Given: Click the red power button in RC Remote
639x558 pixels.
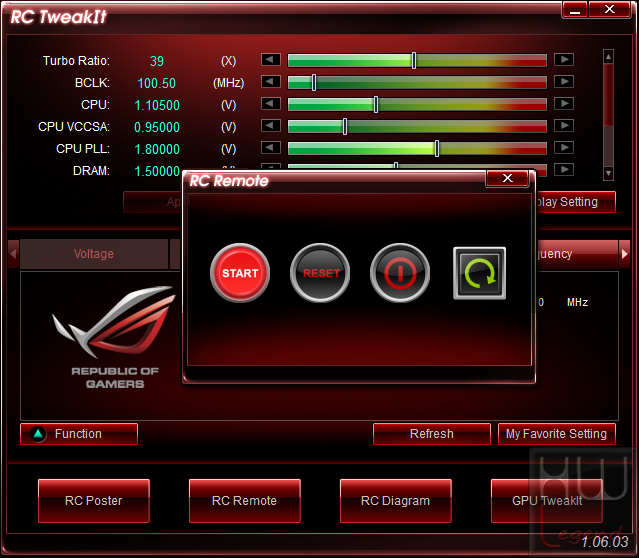Looking at the screenshot, I should (400, 273).
